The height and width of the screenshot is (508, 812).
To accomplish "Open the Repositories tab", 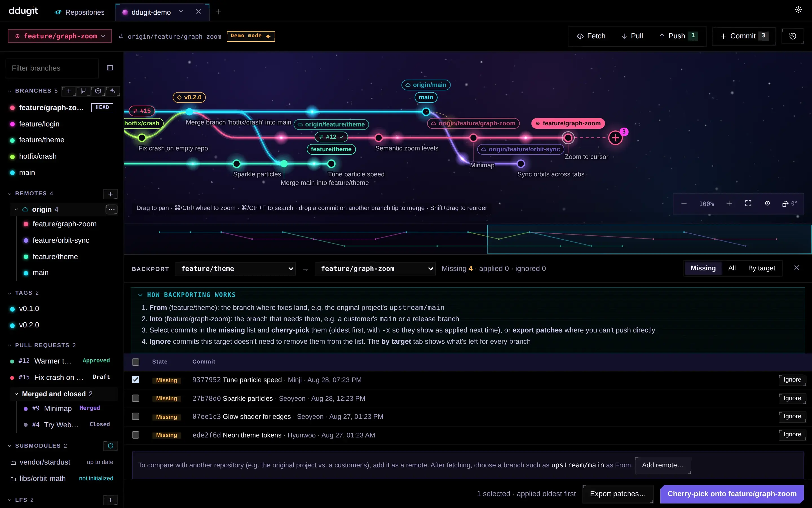I will click(x=80, y=12).
